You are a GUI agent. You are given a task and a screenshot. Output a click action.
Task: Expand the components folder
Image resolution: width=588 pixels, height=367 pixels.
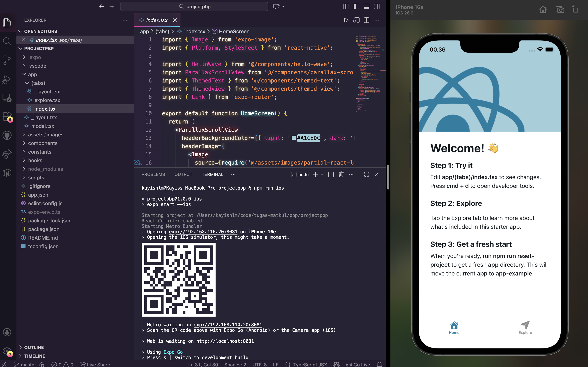coord(42,143)
